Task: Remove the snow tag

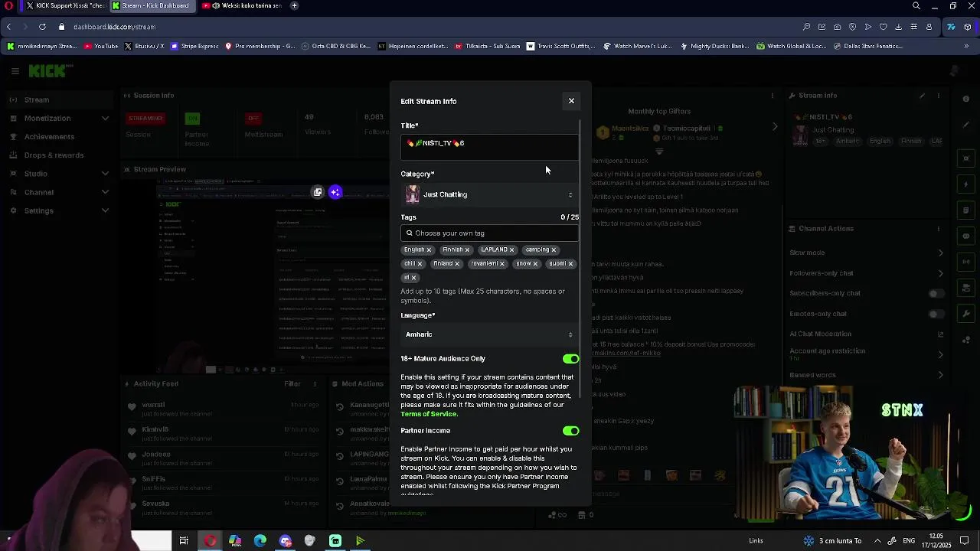Action: pos(535,264)
